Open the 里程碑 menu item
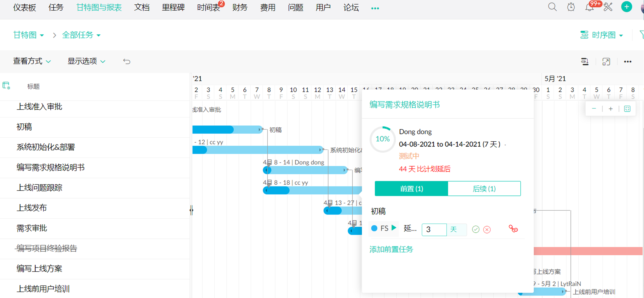This screenshot has width=644, height=298. click(x=173, y=8)
